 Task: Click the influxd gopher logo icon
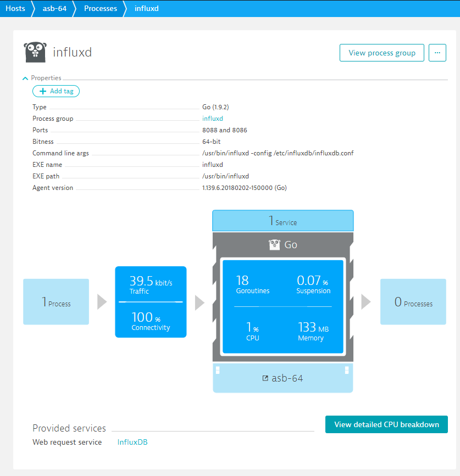35,52
